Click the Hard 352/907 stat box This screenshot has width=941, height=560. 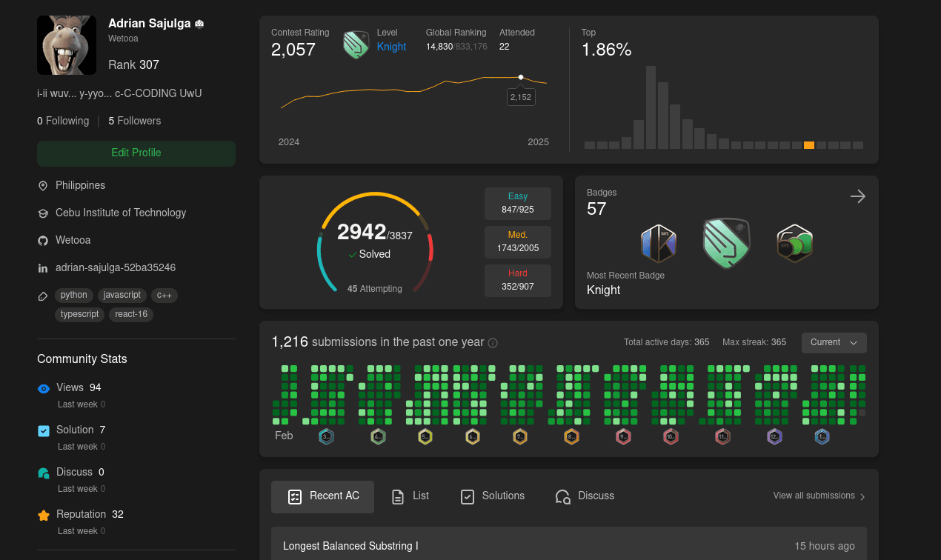click(x=517, y=280)
